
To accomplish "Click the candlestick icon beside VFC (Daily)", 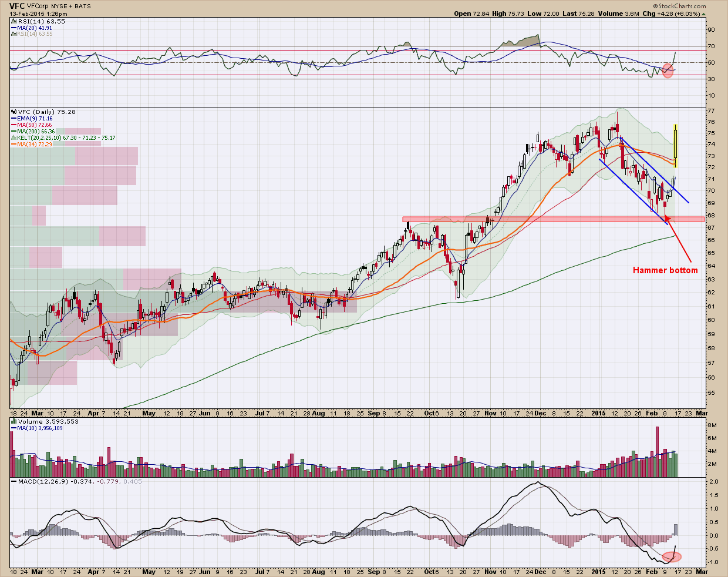I will coord(14,112).
